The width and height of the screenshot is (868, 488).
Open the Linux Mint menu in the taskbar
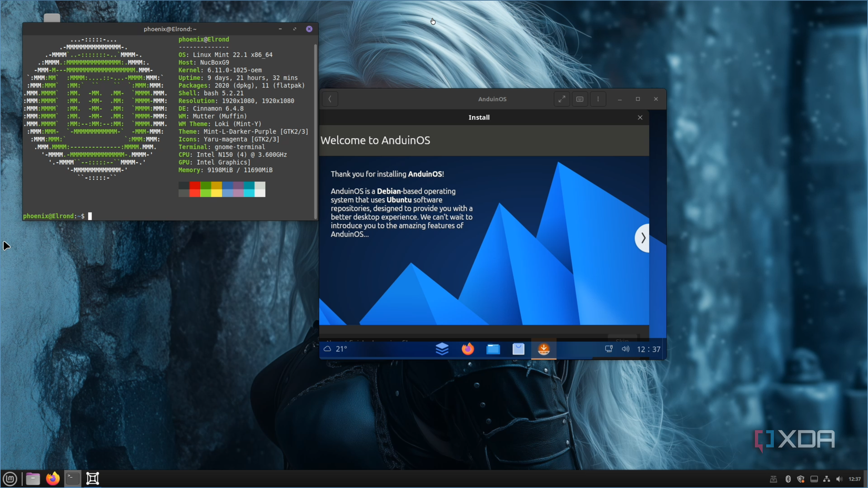[x=9, y=479]
